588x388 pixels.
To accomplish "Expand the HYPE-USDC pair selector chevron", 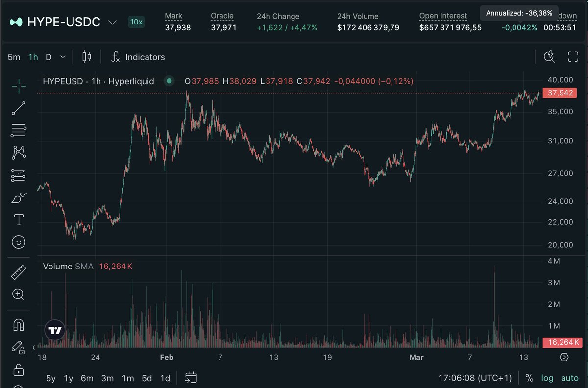I will 112,22.
